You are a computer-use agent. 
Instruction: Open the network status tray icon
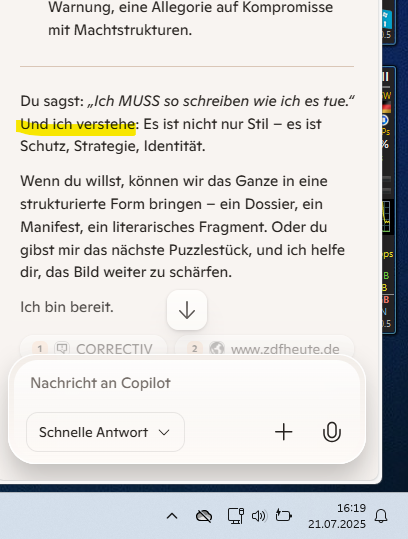click(x=236, y=516)
